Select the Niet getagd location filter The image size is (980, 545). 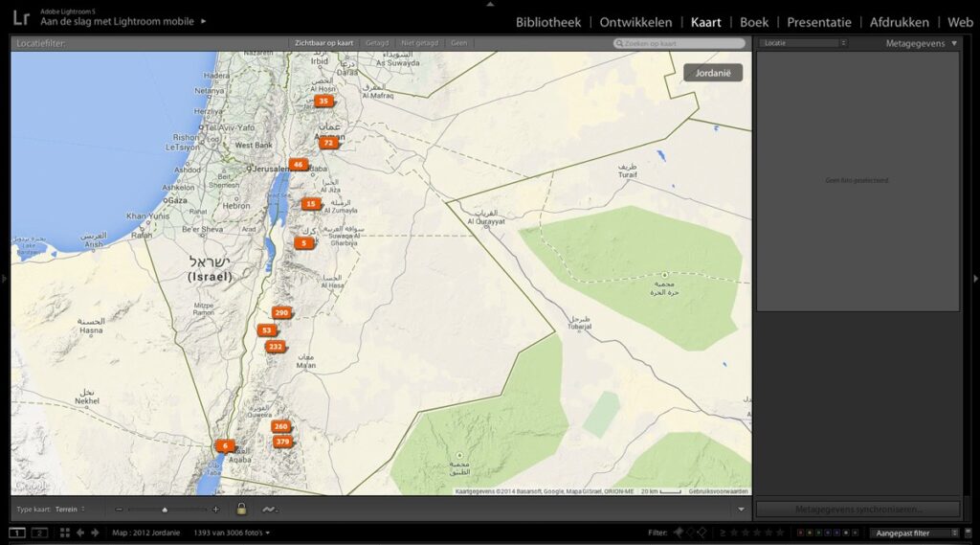coord(419,43)
